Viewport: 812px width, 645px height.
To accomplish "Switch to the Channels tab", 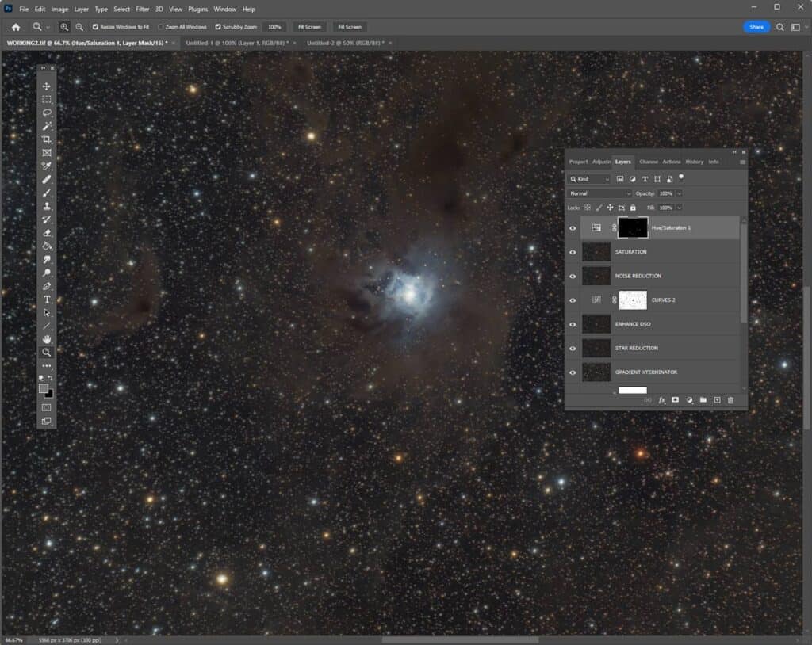I will [648, 161].
